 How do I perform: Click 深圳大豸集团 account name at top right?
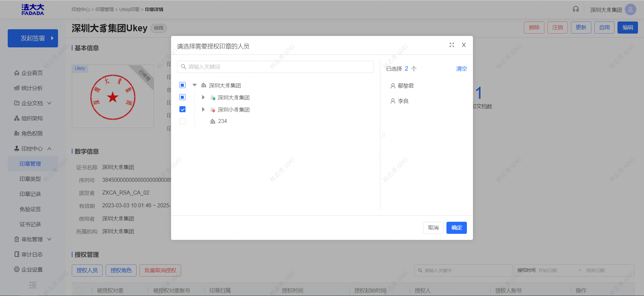(x=606, y=10)
